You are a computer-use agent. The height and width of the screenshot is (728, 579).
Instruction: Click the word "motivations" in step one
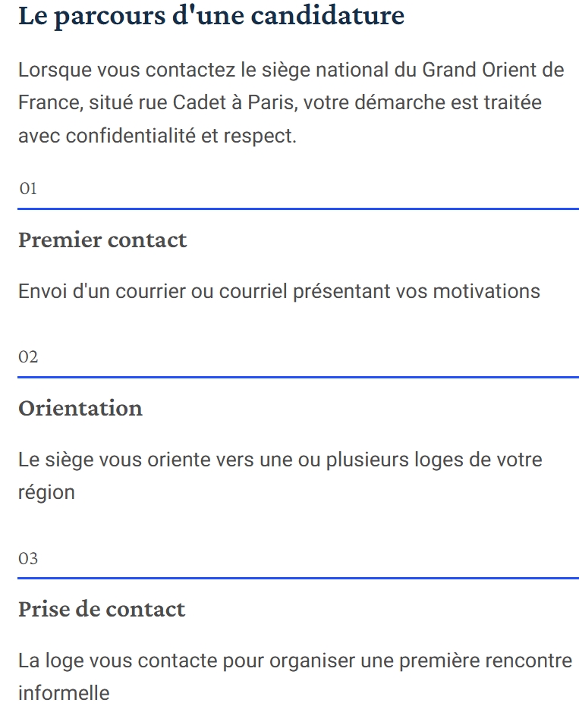coord(486,291)
